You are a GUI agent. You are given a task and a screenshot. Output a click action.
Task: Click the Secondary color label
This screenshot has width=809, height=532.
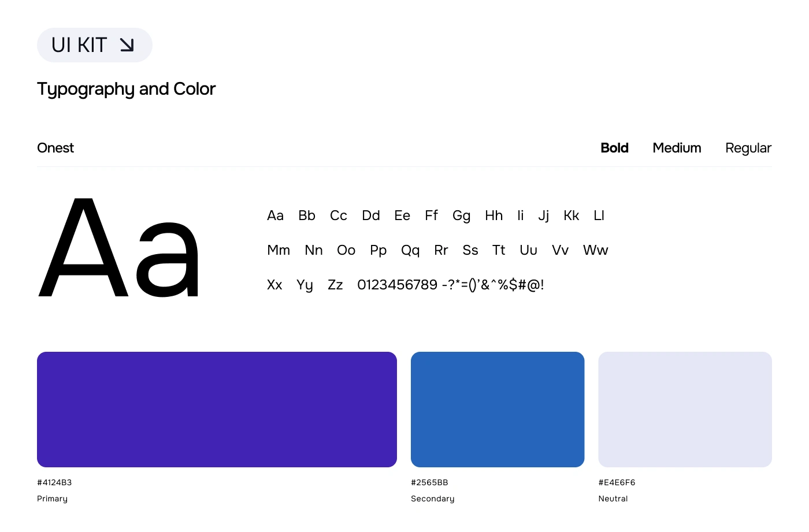[432, 499]
